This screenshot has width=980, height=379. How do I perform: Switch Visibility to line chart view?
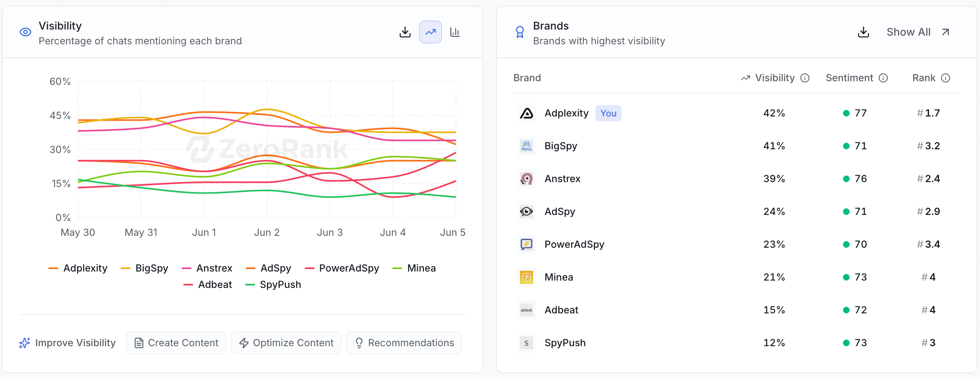[431, 32]
